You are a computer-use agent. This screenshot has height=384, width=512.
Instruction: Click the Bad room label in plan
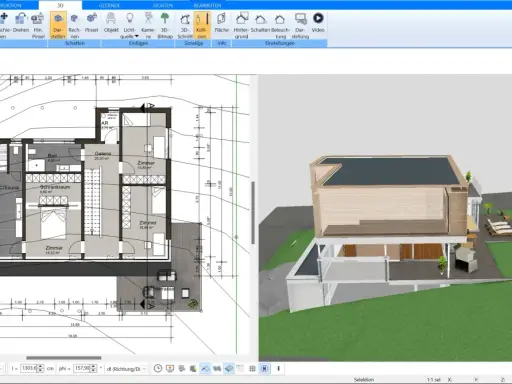click(52, 155)
